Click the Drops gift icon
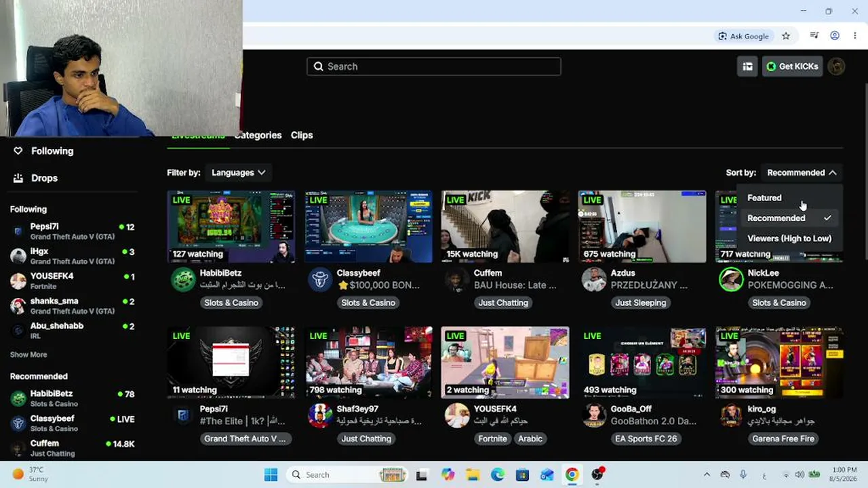Screen dimensions: 868x488 pos(18,178)
